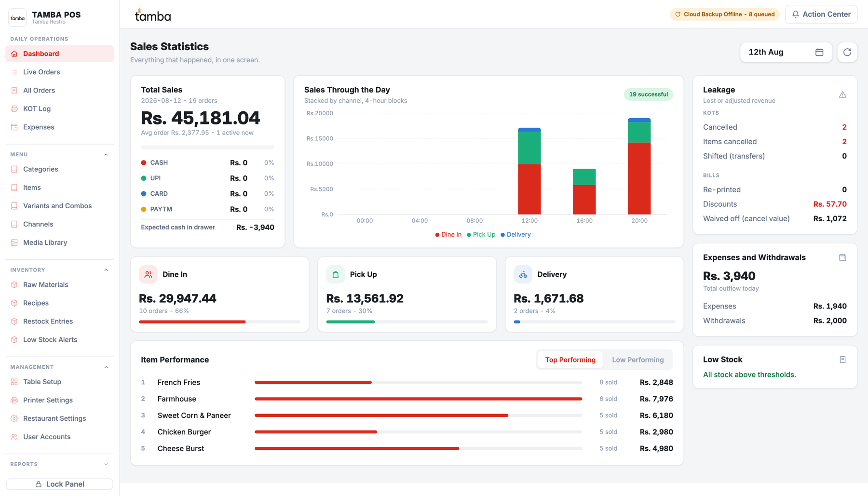The image size is (868, 496).
Task: Click the Recipes icon
Action: pyautogui.click(x=14, y=303)
